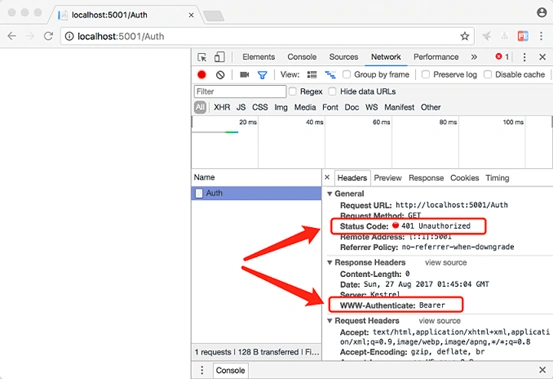Switch to DevTools Console tab

pyautogui.click(x=302, y=57)
